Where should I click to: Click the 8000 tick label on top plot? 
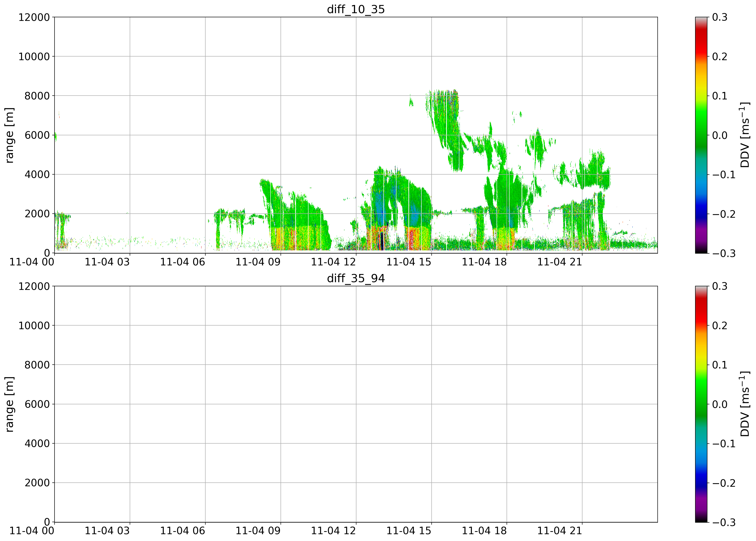pos(37,96)
